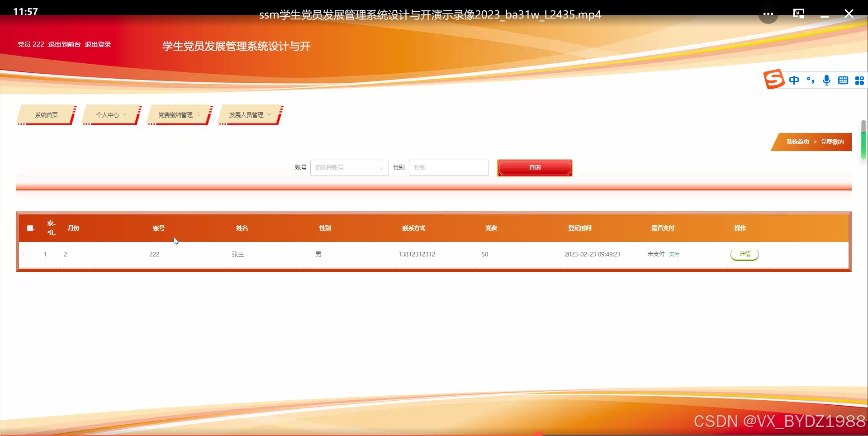The height and width of the screenshot is (436, 868).
Task: Expand the 党费缴纳管理 menu
Action: pyautogui.click(x=179, y=115)
